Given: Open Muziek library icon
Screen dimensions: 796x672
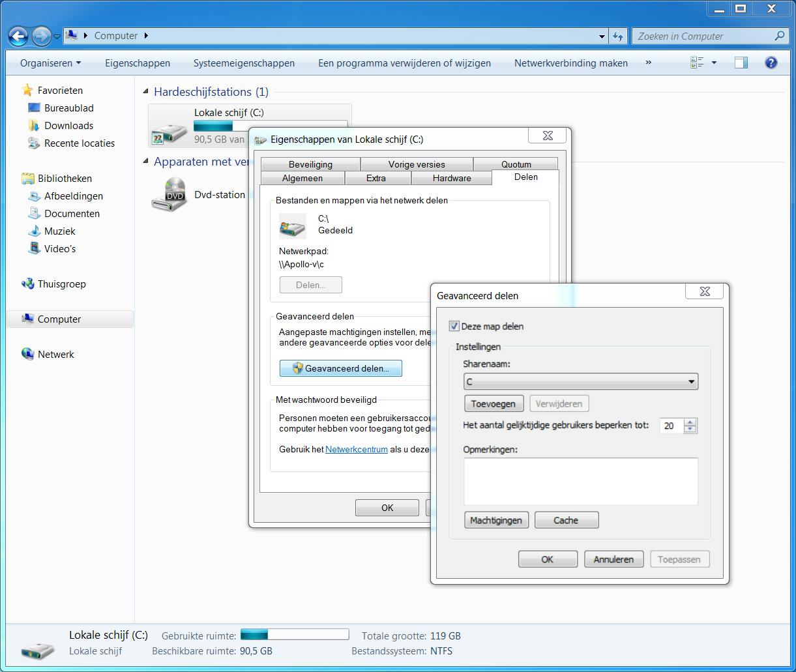Looking at the screenshot, I should pos(34,231).
